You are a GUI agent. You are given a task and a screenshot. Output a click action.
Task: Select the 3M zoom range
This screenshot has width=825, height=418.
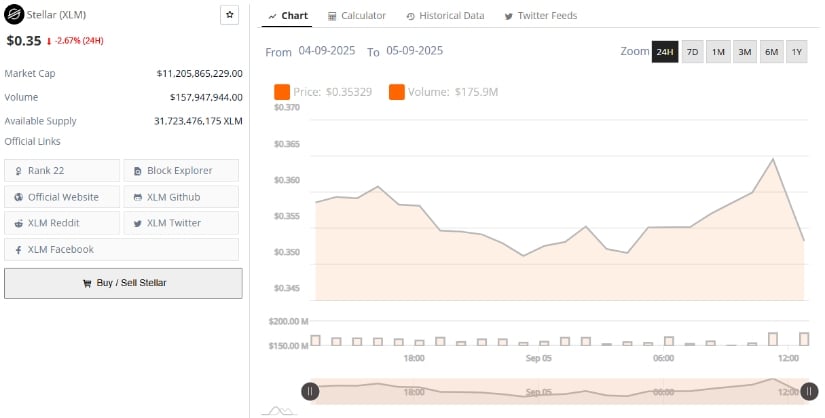pos(744,52)
